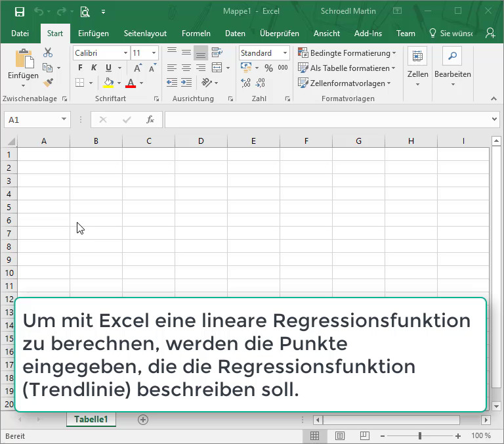The height and width of the screenshot is (444, 504).
Task: Open the font size 11 dropdown
Action: (154, 53)
